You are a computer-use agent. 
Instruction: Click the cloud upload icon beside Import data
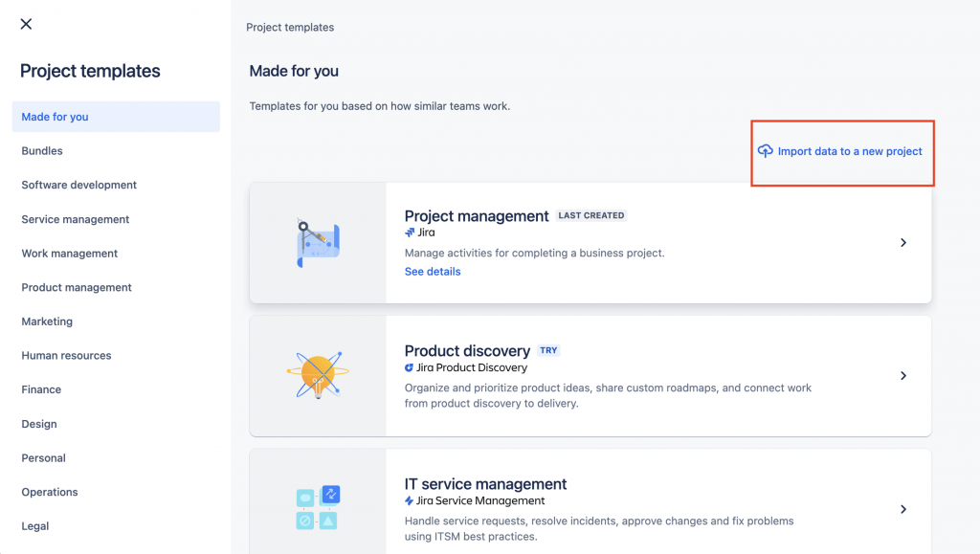[765, 151]
